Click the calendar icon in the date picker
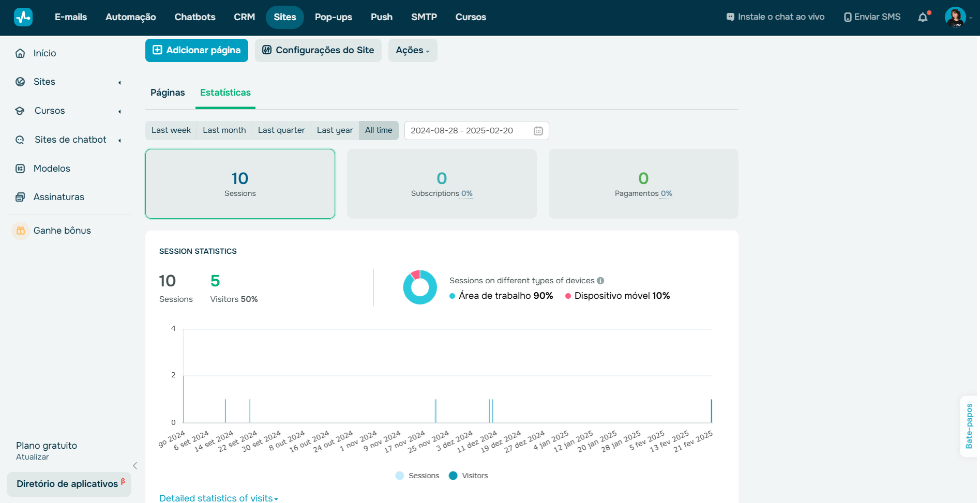 [538, 130]
